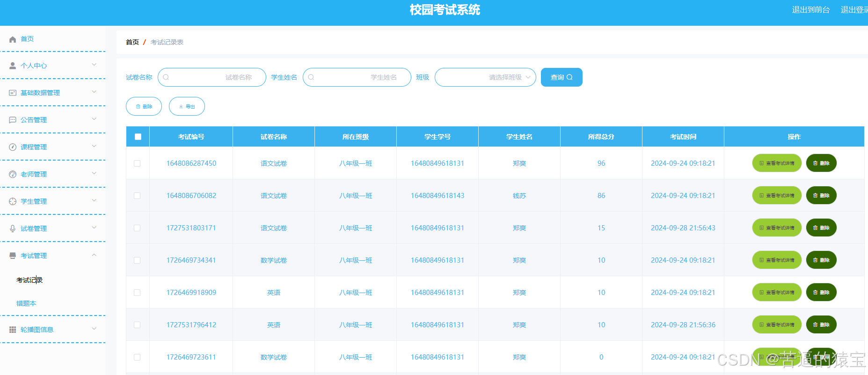Screen dimensions: 868x375
Task: Focus the 学生姓名 input field
Action: click(x=357, y=77)
